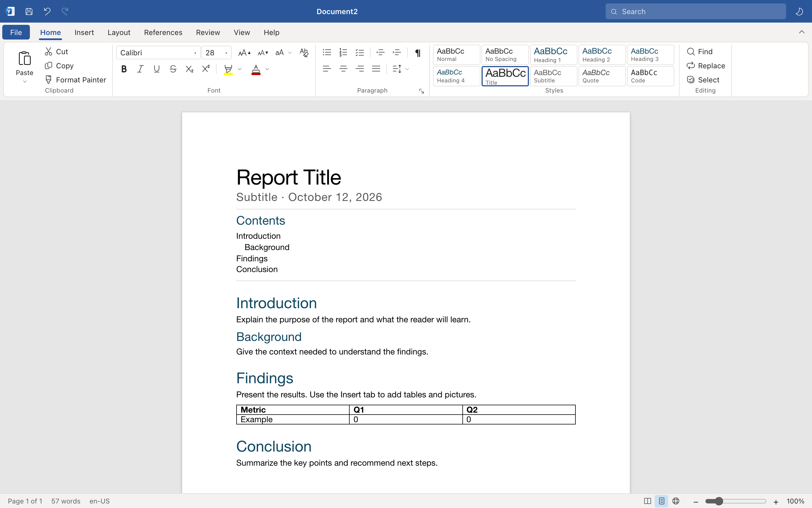Open the File menu
The image size is (812, 508).
(16, 32)
